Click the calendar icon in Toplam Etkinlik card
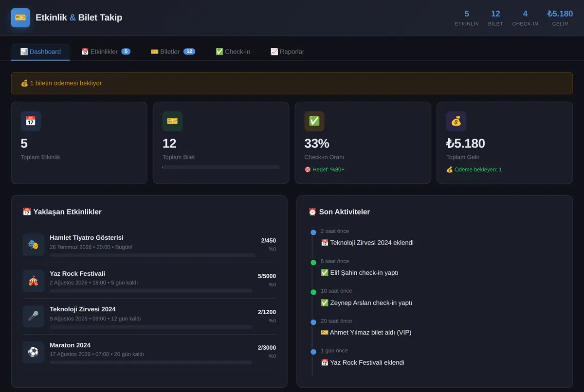The width and height of the screenshot is (584, 392). click(x=31, y=121)
